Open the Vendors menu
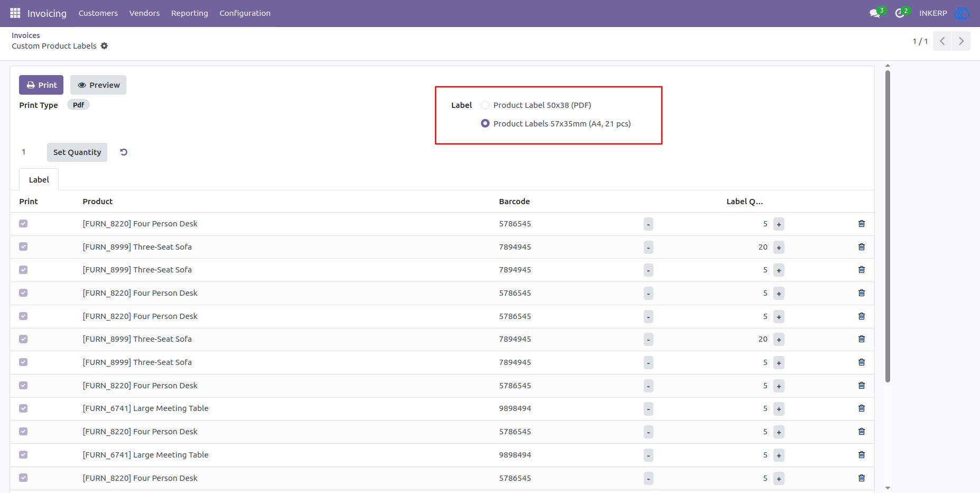Screen dimensions: 980x493 click(x=144, y=13)
